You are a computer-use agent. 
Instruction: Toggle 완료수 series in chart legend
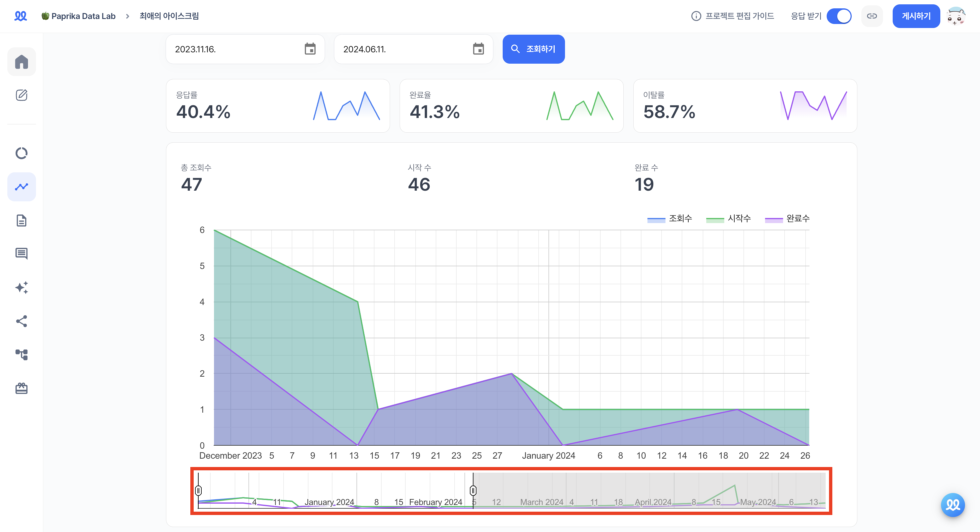tap(787, 218)
